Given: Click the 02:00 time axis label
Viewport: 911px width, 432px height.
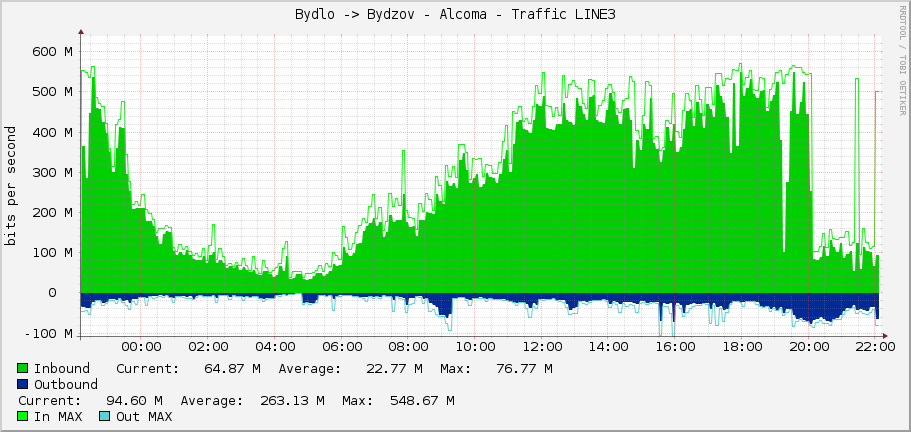Looking at the screenshot, I should [x=209, y=347].
